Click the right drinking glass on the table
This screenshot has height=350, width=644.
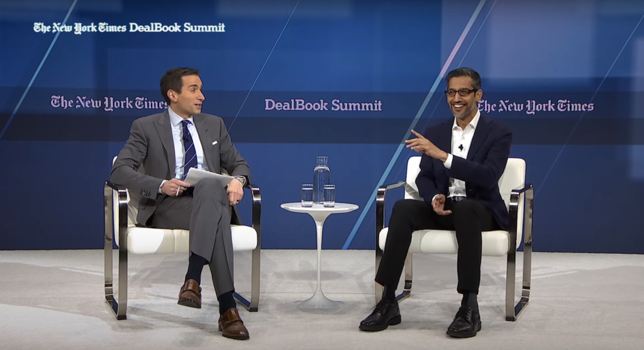pyautogui.click(x=330, y=195)
